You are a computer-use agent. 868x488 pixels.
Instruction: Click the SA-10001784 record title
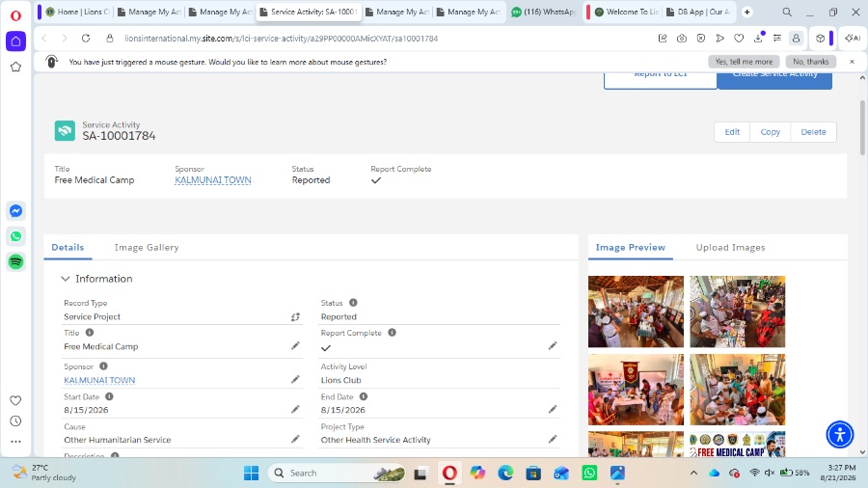coord(119,136)
